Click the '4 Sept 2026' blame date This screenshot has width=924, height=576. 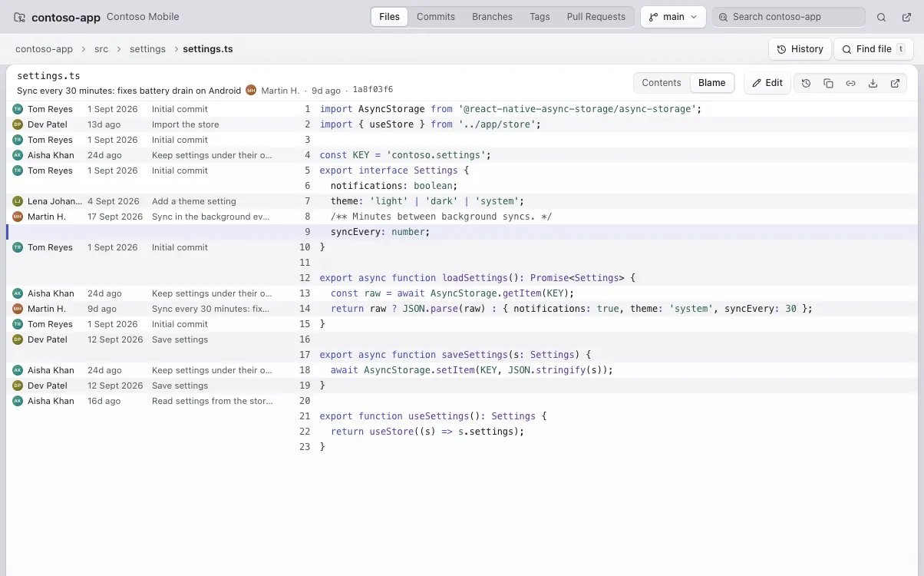point(114,201)
